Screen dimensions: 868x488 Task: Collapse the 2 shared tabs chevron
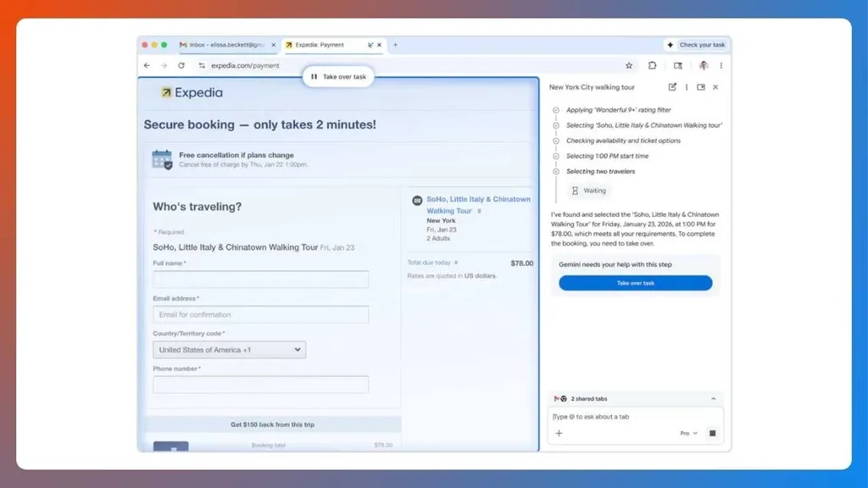pos(714,398)
